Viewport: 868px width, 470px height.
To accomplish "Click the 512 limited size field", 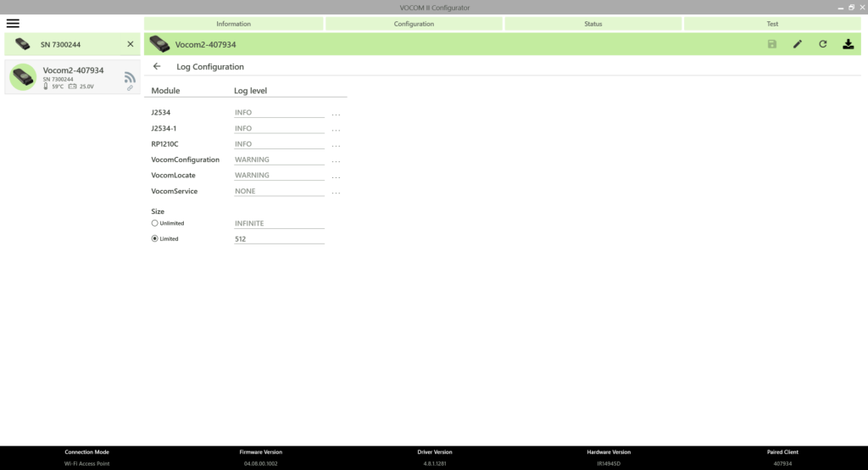I will 279,239.
